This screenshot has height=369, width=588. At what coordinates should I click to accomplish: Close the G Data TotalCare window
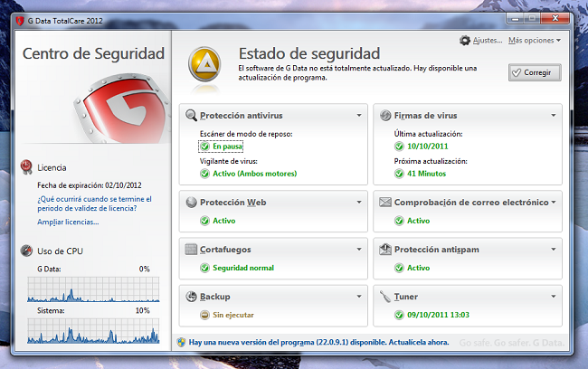555,18
